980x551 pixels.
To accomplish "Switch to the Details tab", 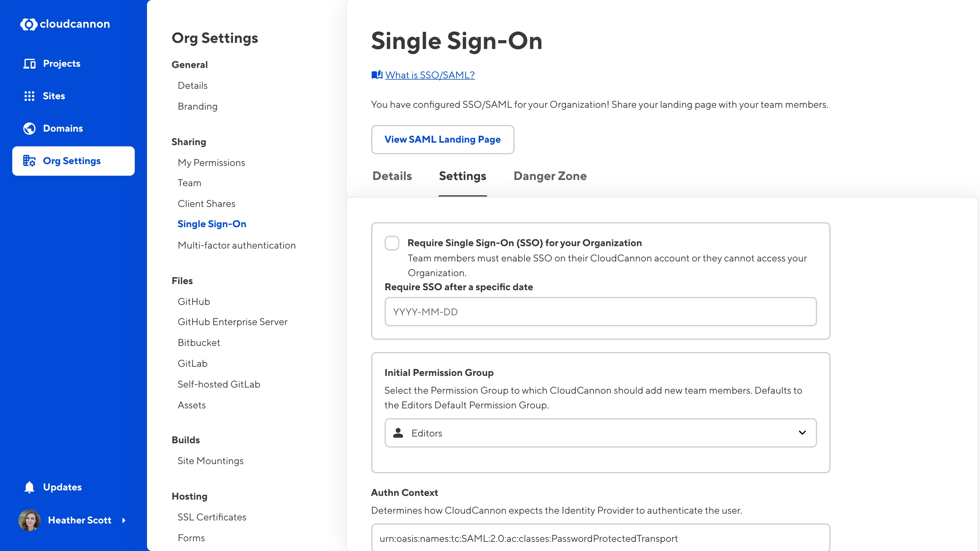I will click(392, 176).
